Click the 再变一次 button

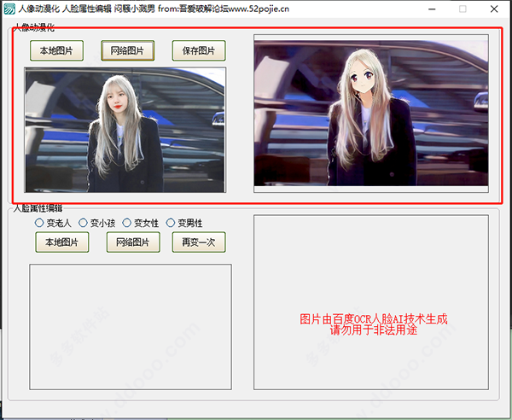click(199, 242)
